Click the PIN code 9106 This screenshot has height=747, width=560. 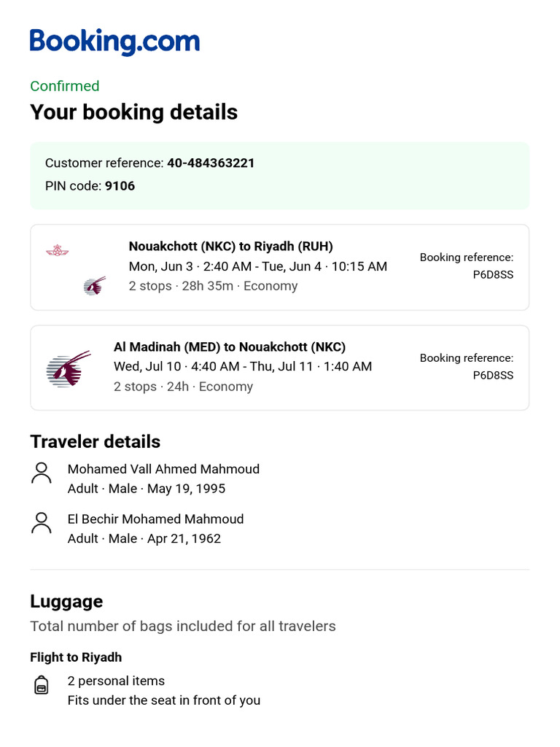click(120, 186)
